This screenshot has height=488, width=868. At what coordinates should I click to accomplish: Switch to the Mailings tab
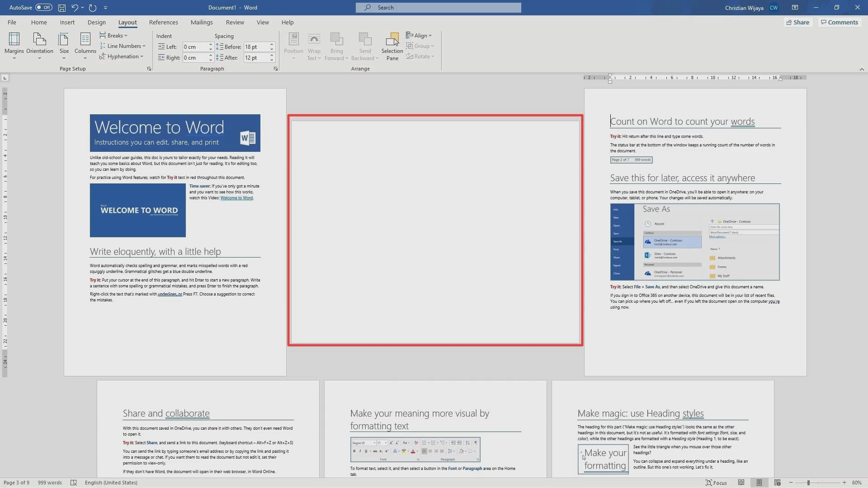point(202,22)
